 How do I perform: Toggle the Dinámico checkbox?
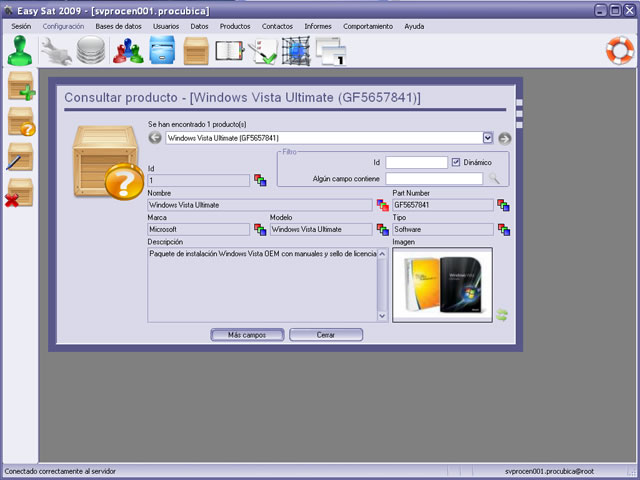pyautogui.click(x=456, y=162)
